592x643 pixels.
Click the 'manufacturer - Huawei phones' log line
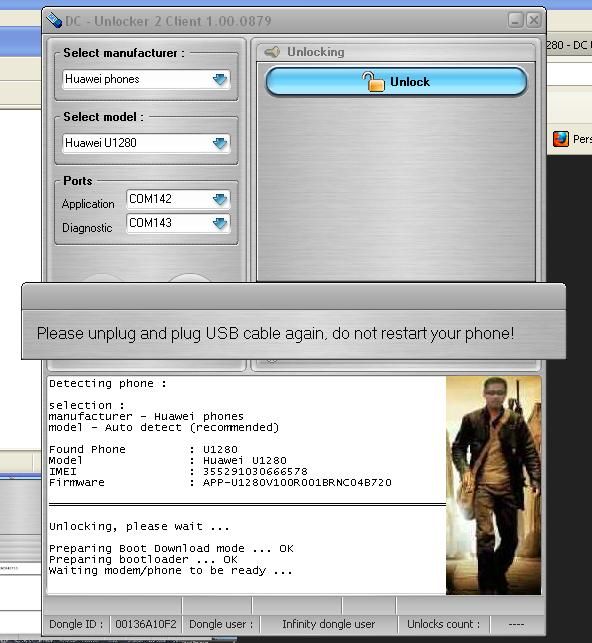(146, 417)
